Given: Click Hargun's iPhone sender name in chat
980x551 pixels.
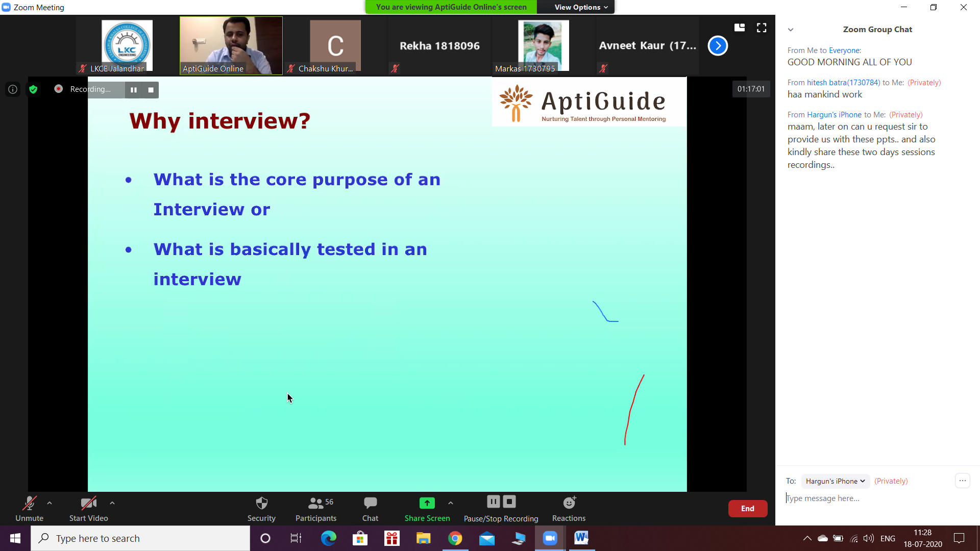Looking at the screenshot, I should click(x=834, y=115).
